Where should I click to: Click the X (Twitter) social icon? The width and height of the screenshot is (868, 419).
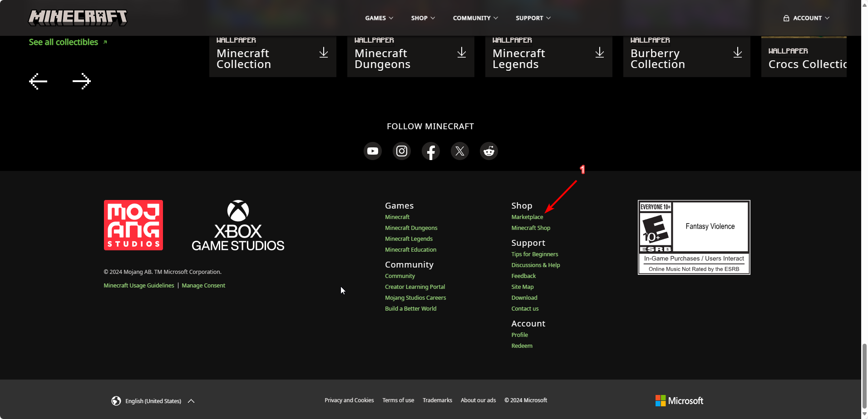tap(459, 151)
